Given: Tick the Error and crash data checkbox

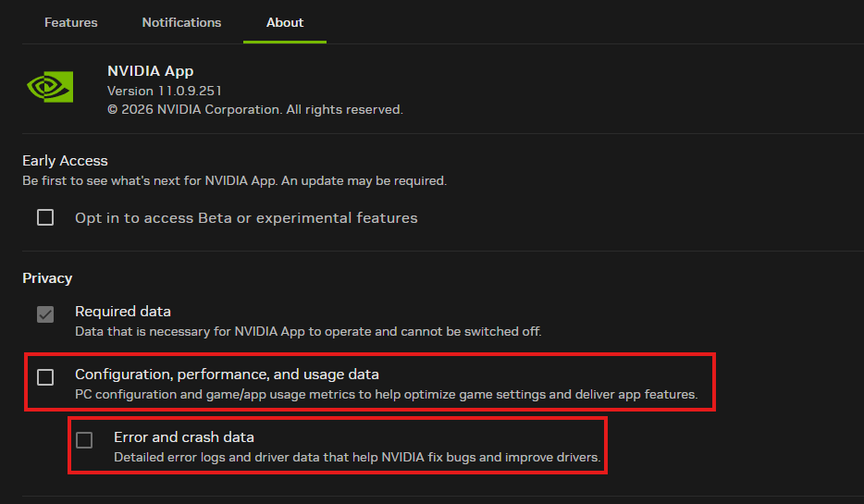Looking at the screenshot, I should [84, 440].
